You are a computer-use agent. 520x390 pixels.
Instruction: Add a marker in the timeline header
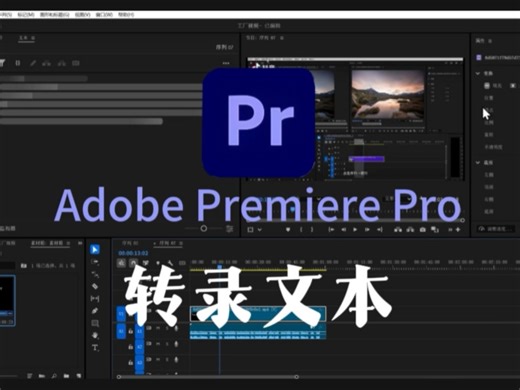tap(158, 263)
